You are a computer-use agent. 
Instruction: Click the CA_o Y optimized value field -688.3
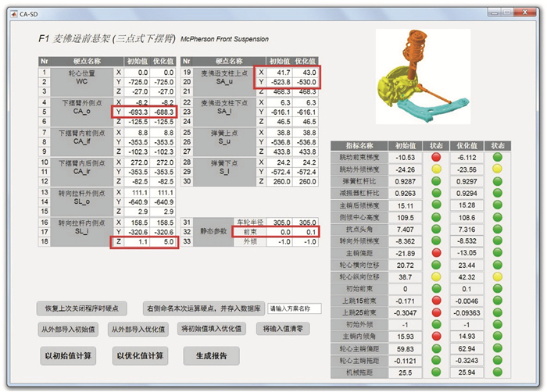coord(165,112)
